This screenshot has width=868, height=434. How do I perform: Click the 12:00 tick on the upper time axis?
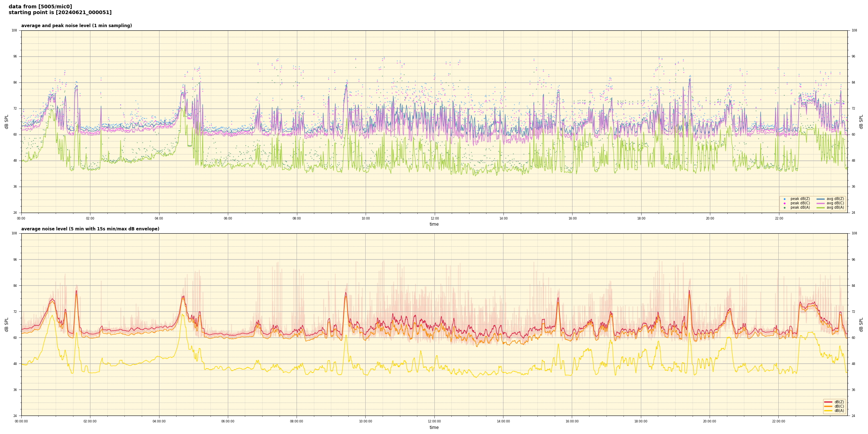click(434, 218)
